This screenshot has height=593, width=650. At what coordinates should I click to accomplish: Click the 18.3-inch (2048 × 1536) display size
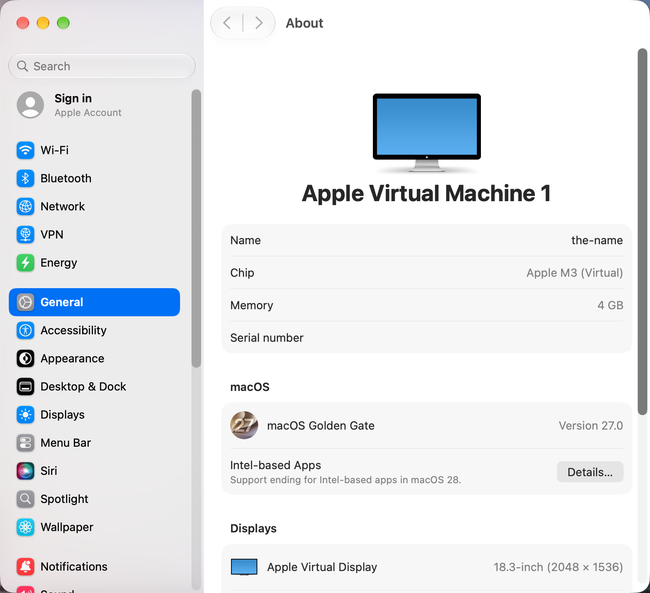[x=558, y=567]
